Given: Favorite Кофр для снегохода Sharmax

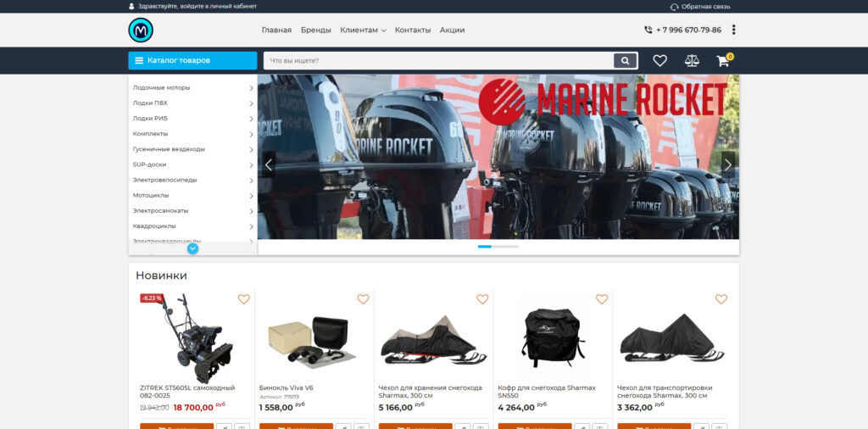Looking at the screenshot, I should tap(602, 299).
